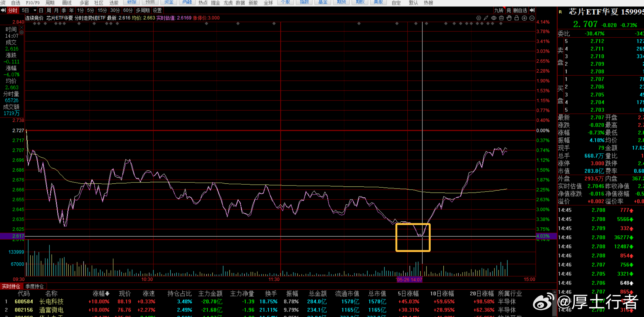Switch to 周 weekly period
The height and width of the screenshot is (317, 644).
point(49,10)
